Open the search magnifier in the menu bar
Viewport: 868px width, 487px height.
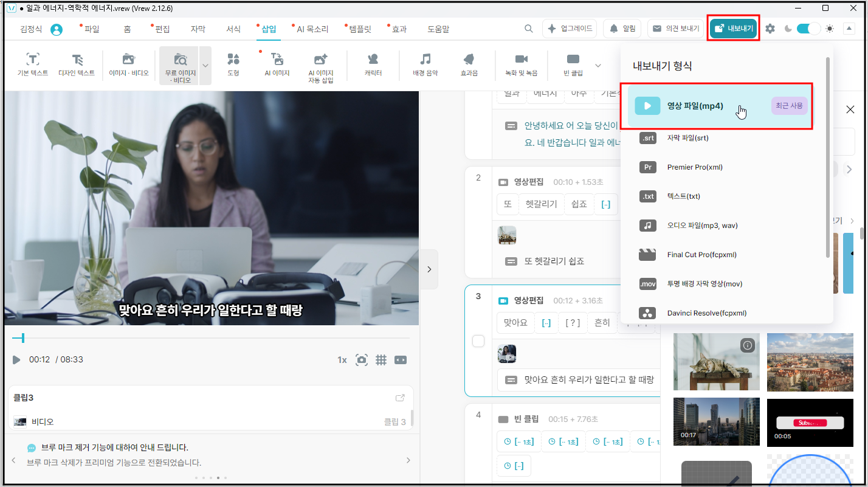click(x=529, y=29)
